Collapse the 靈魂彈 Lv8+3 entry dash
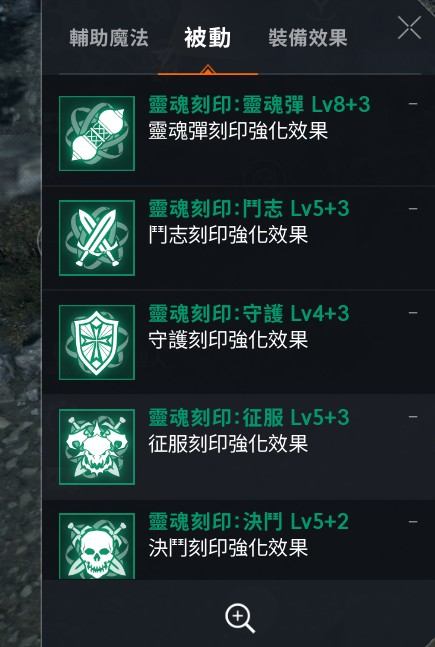The width and height of the screenshot is (435, 647). [x=413, y=104]
